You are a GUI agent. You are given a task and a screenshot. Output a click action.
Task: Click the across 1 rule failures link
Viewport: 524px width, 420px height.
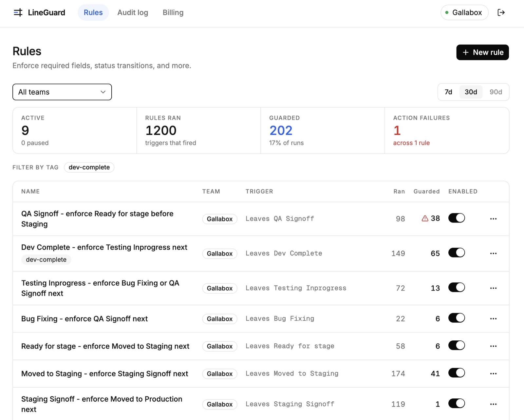[411, 143]
